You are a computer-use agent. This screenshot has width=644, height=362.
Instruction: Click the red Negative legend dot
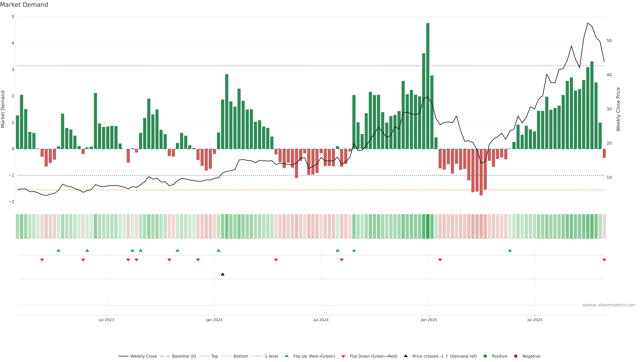click(x=516, y=356)
